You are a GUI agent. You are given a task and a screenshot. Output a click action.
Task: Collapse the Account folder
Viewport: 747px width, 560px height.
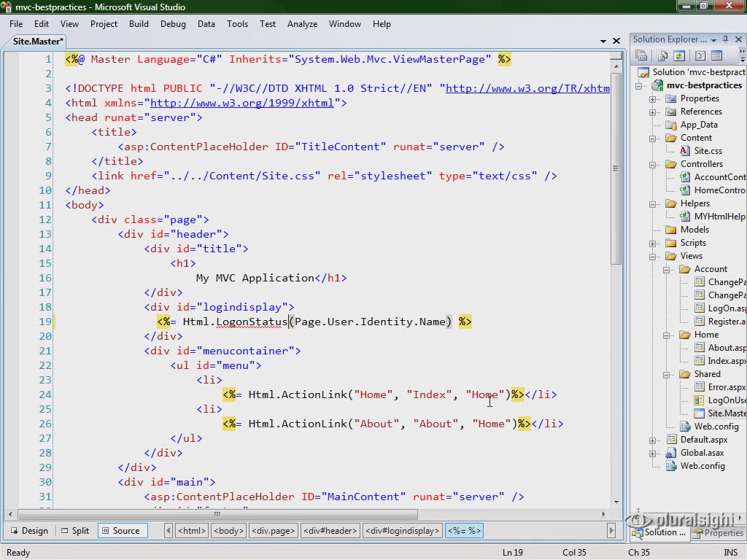[667, 270]
